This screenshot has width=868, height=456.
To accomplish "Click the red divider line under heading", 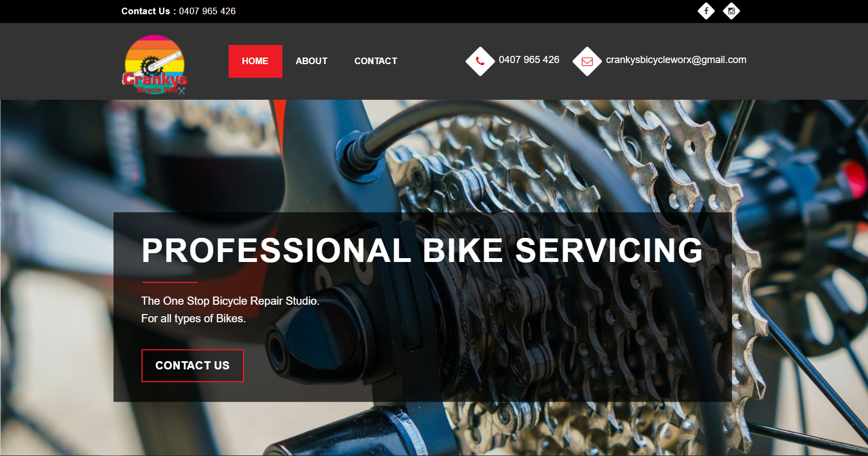I will 170,282.
